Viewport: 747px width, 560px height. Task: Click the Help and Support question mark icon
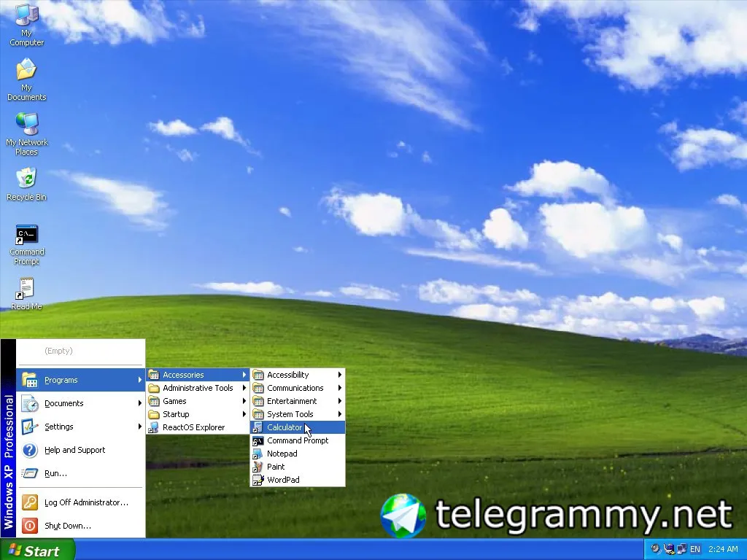(29, 450)
